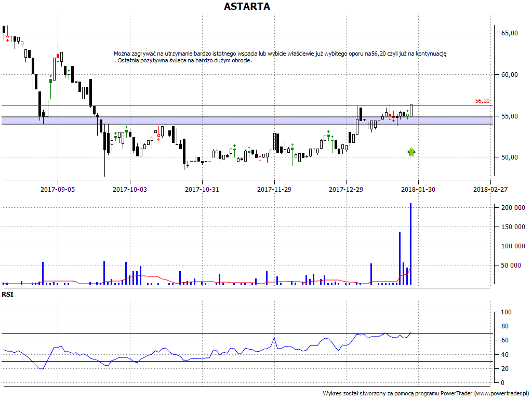Click the 2018-01-30 date label
532x399 pixels.
click(x=418, y=190)
